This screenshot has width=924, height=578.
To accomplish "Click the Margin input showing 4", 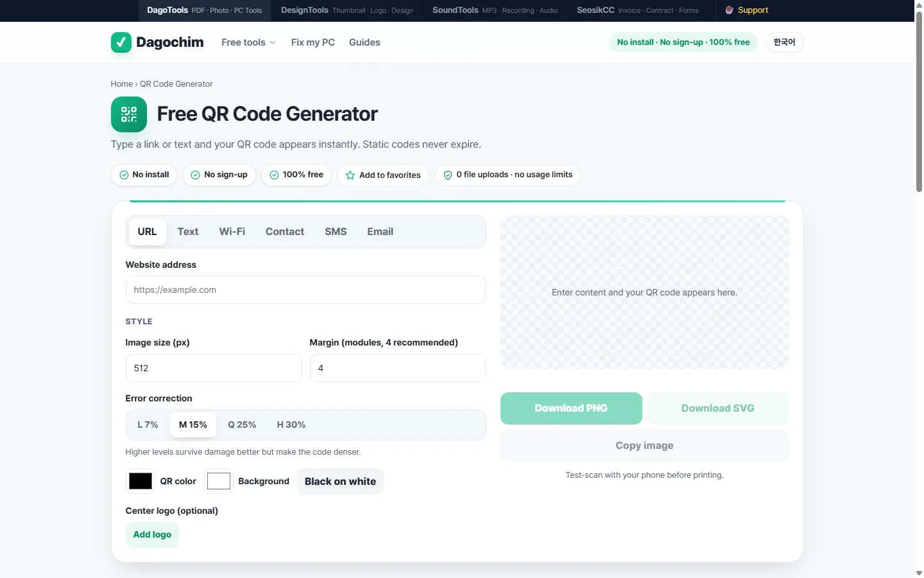I will (x=398, y=368).
